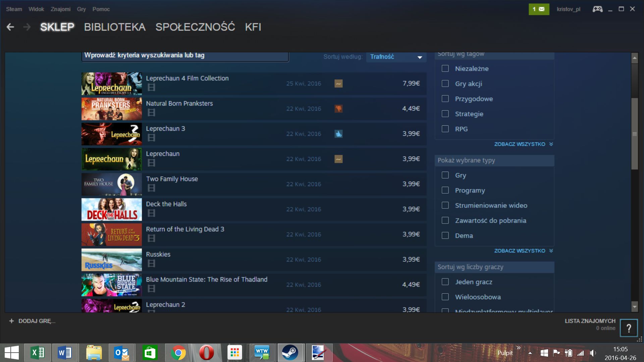The height and width of the screenshot is (362, 644).
Task: Open Chrome from the taskbar
Action: 178,353
